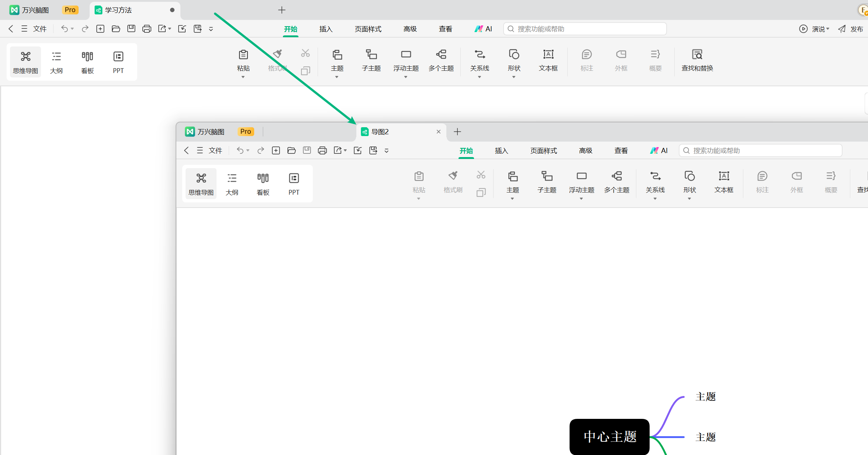868x455 pixels.
Task: Switch to Kanban (看板) view in front window
Action: [263, 183]
